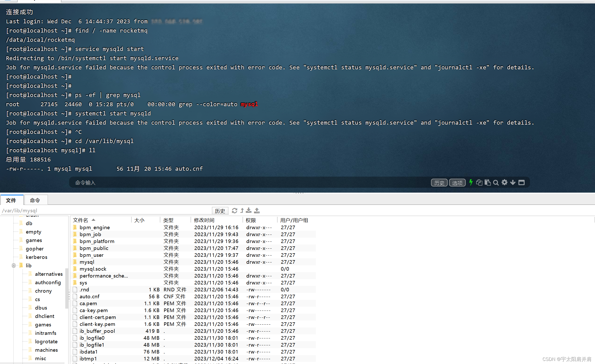Select the client-key.pem file row
The width and height of the screenshot is (595, 364).
193,324
